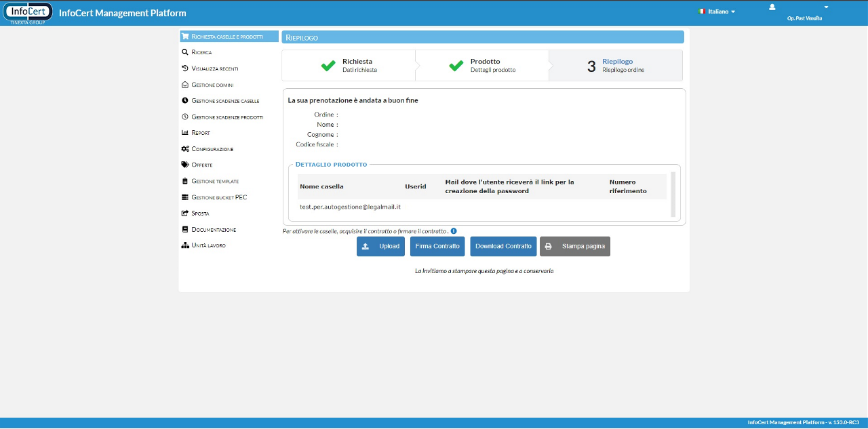This screenshot has width=868, height=429.
Task: Click the gears icon for Configurazione
Action: 185,149
